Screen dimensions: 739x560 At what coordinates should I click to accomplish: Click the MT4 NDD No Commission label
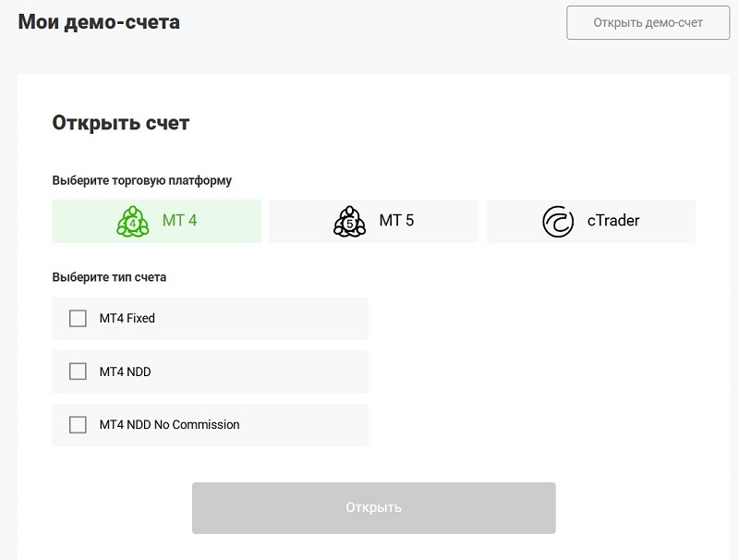tap(169, 425)
